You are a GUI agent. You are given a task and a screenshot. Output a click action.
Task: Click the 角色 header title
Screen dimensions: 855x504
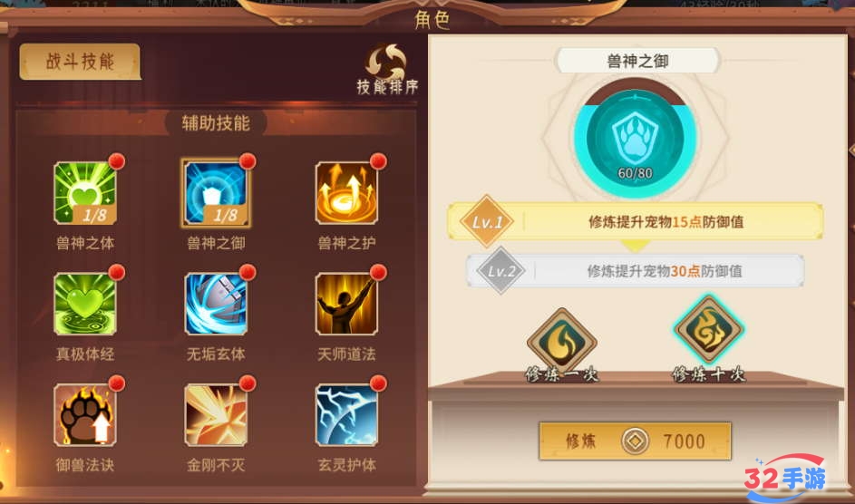coord(432,20)
